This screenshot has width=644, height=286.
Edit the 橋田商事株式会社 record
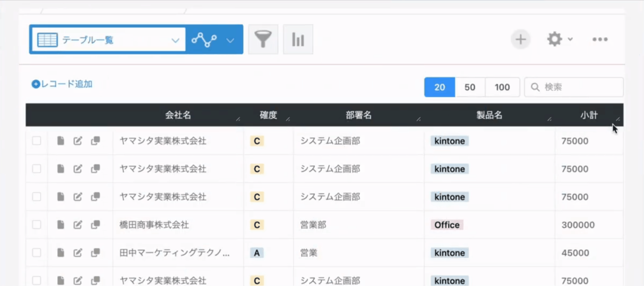[78, 224]
